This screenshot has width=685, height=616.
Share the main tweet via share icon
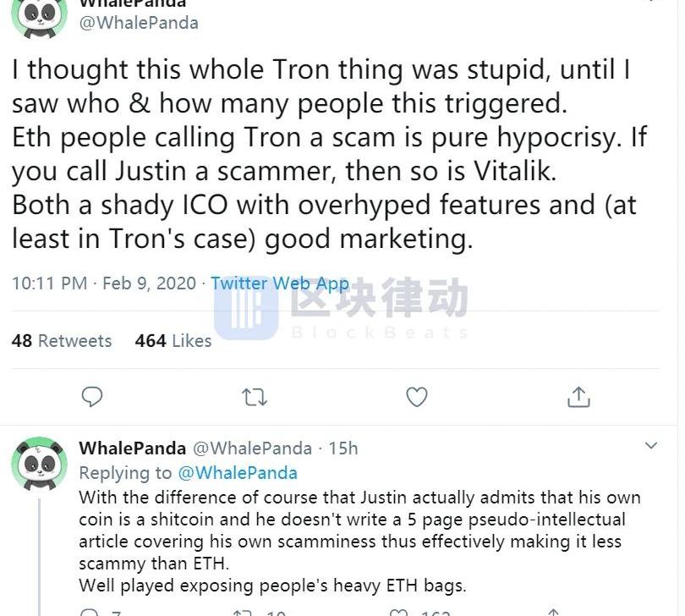[x=578, y=396]
